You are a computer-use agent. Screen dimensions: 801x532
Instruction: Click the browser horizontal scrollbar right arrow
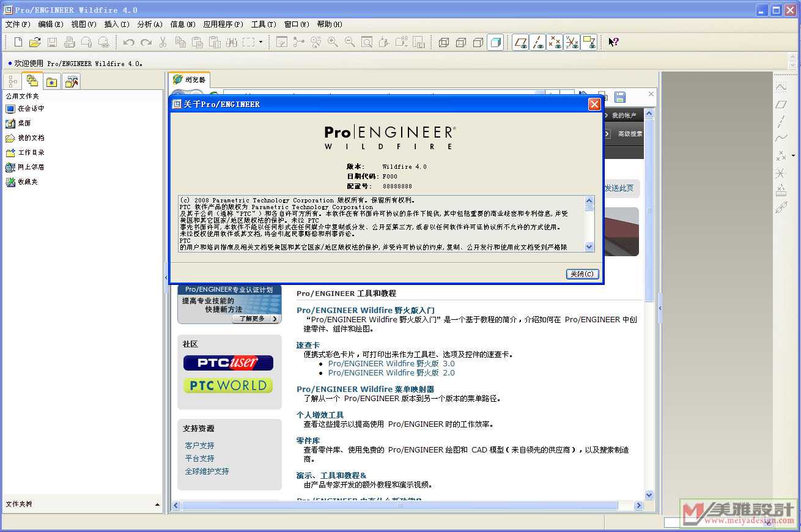click(638, 506)
